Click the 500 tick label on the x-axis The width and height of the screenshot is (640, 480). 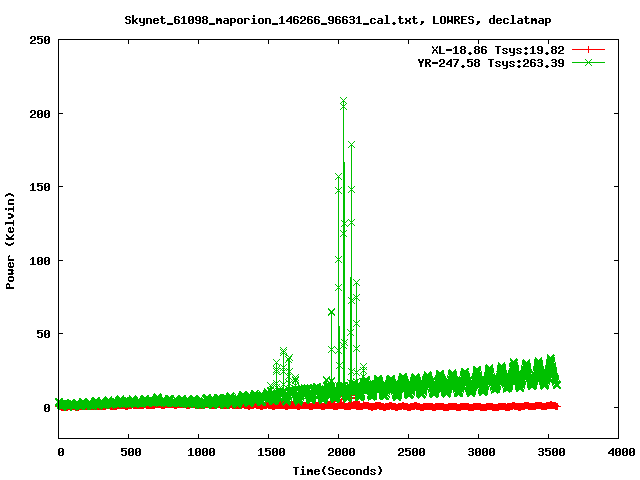point(129,452)
